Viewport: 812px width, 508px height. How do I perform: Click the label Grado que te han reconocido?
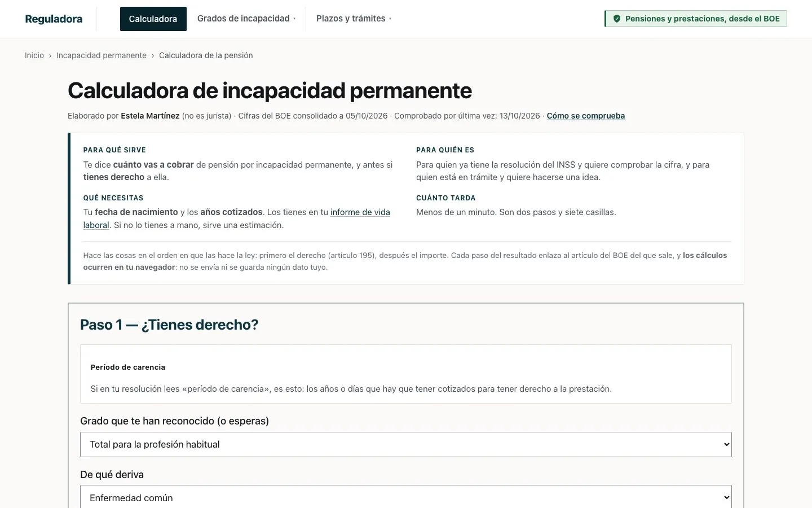(x=175, y=421)
